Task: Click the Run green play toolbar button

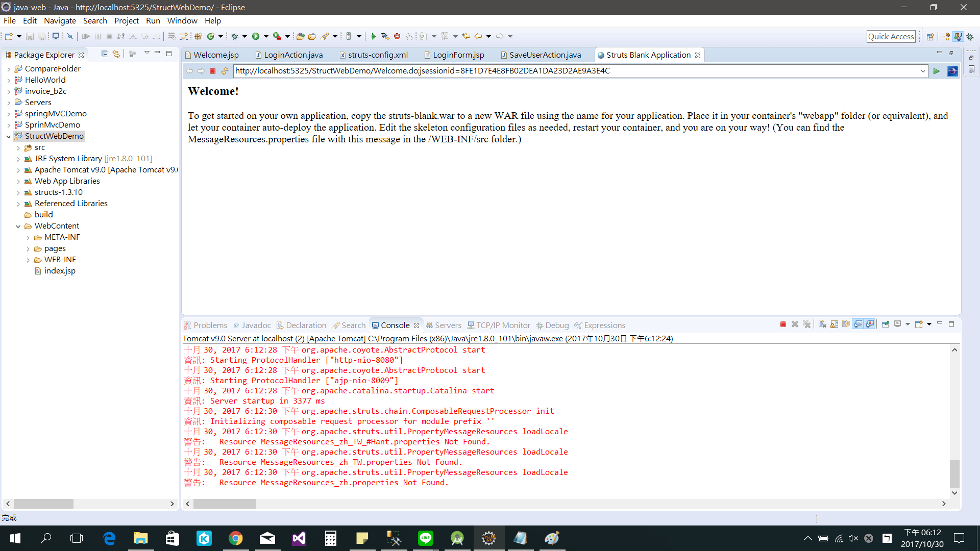Action: (x=256, y=36)
